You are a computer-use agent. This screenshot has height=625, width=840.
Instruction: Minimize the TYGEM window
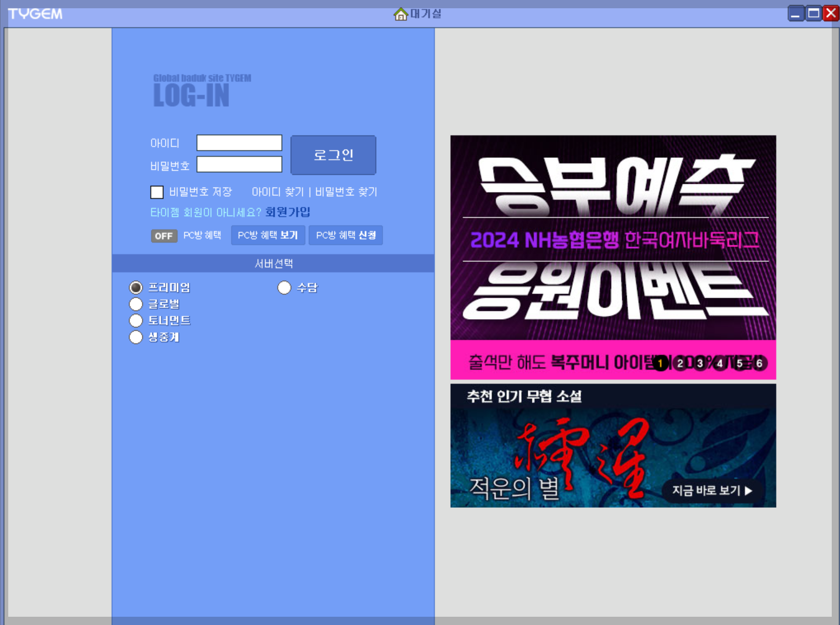pos(795,13)
